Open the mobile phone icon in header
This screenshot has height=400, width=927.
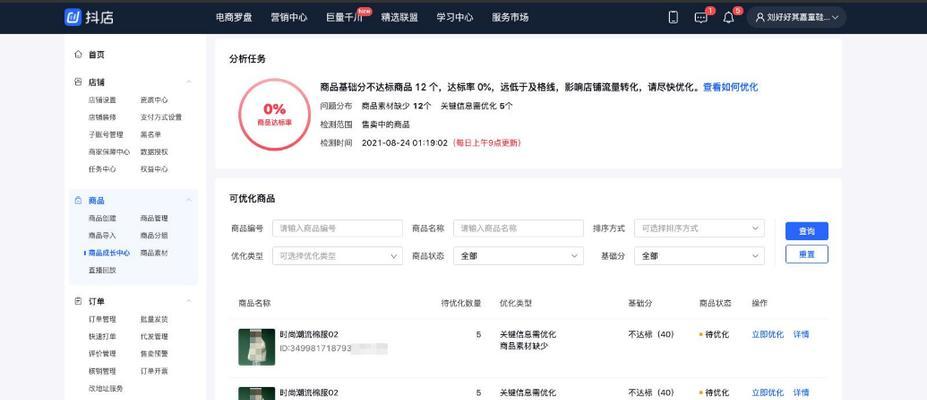(673, 17)
